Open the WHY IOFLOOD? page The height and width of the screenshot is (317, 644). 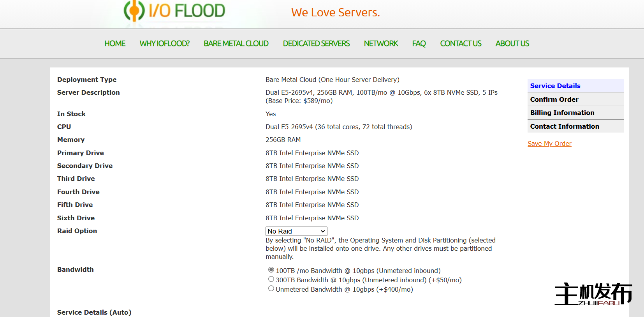[164, 44]
